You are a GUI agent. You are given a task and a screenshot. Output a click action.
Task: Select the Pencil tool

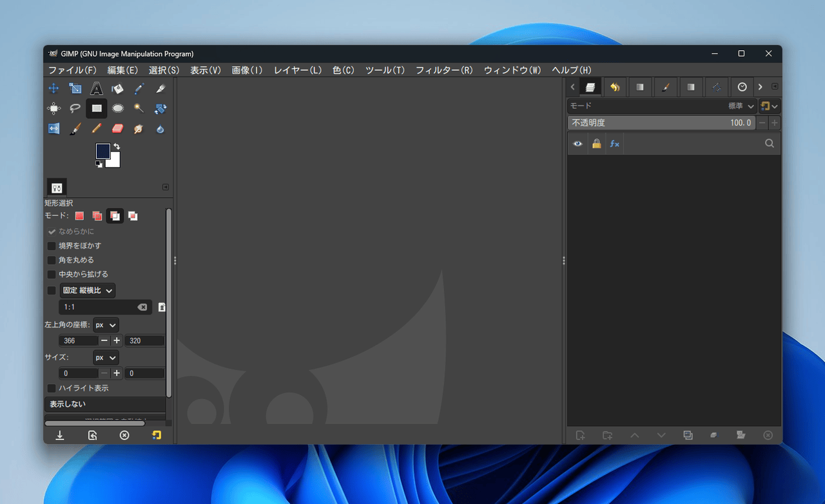(97, 128)
